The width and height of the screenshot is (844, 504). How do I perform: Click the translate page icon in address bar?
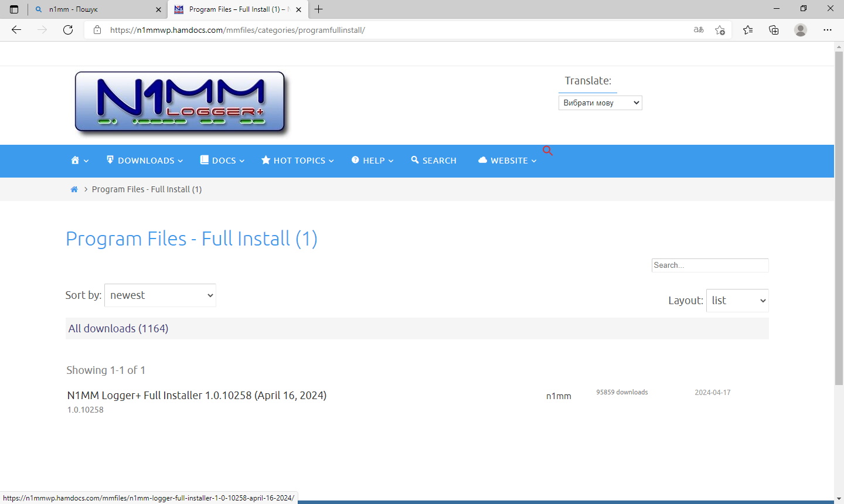(699, 30)
